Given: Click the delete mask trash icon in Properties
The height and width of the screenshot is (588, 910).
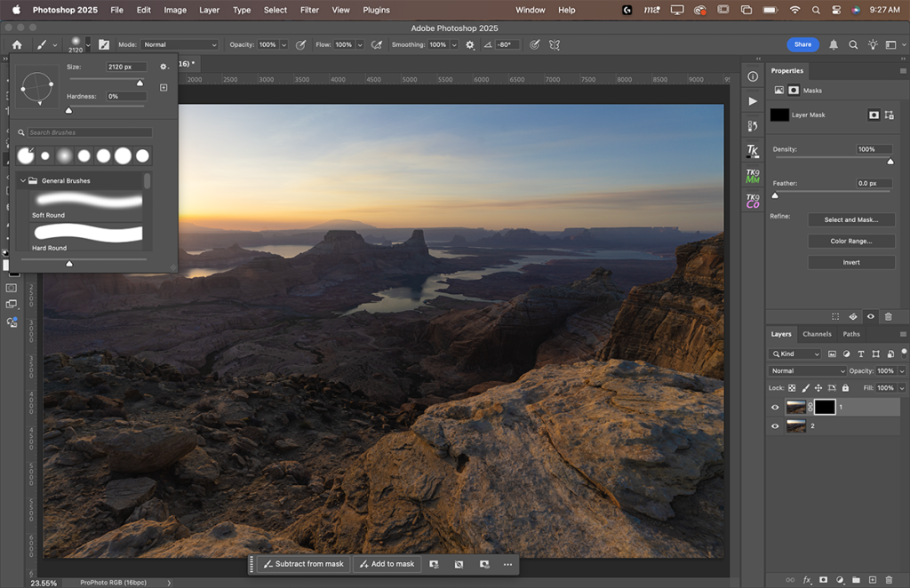Looking at the screenshot, I should click(x=889, y=316).
